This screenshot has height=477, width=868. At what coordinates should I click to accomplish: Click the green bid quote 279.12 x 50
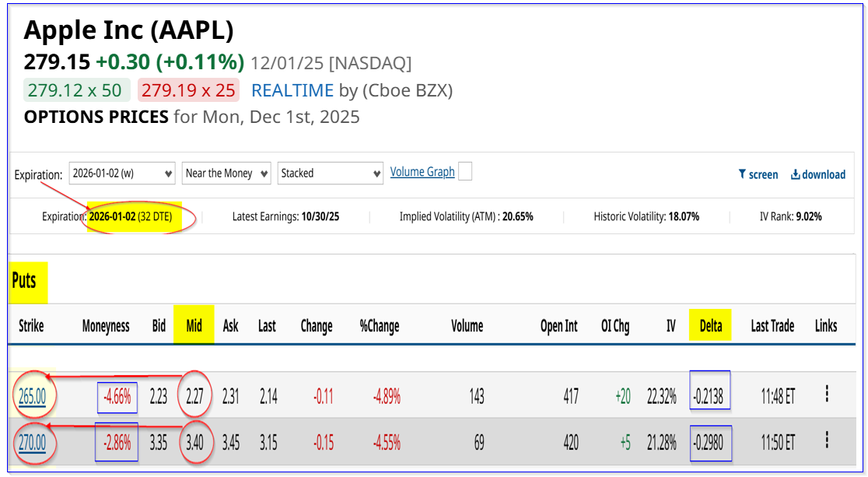[x=75, y=90]
